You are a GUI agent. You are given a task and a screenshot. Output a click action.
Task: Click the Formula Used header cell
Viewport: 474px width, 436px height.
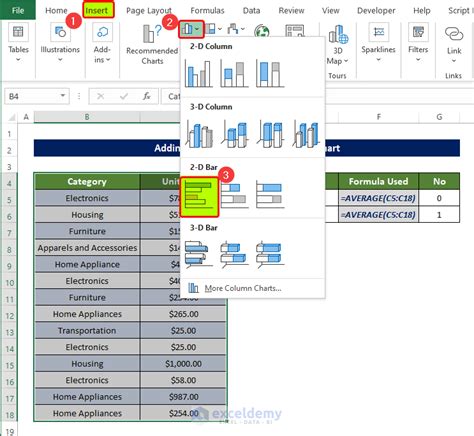click(378, 182)
